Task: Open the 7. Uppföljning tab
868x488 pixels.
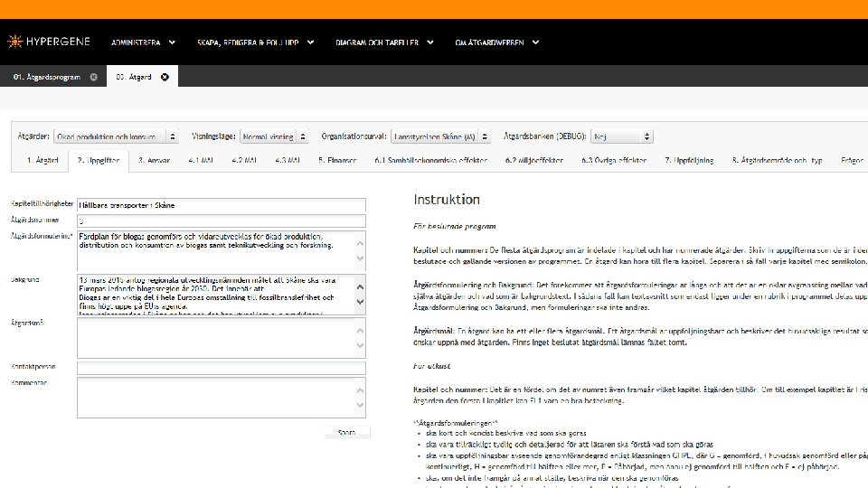Action: (x=689, y=161)
